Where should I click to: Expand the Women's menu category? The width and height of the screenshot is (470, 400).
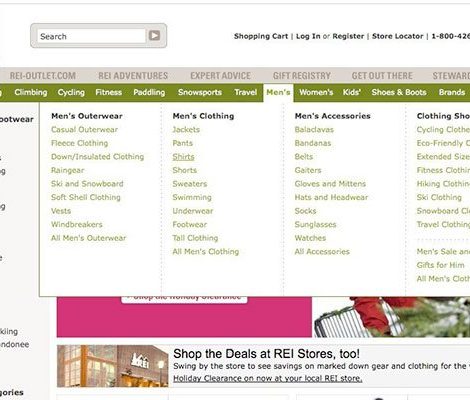point(316,92)
